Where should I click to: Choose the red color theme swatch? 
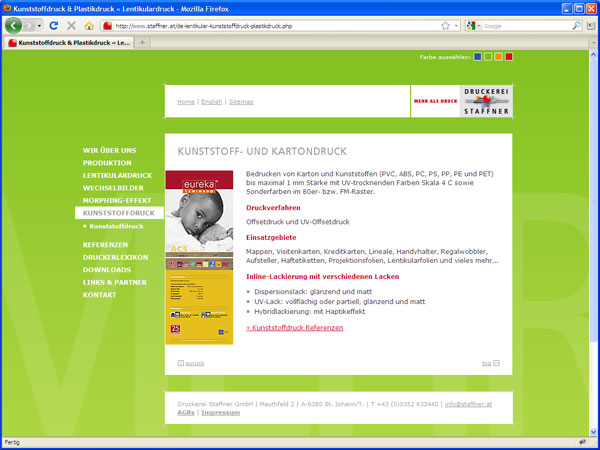[x=509, y=57]
